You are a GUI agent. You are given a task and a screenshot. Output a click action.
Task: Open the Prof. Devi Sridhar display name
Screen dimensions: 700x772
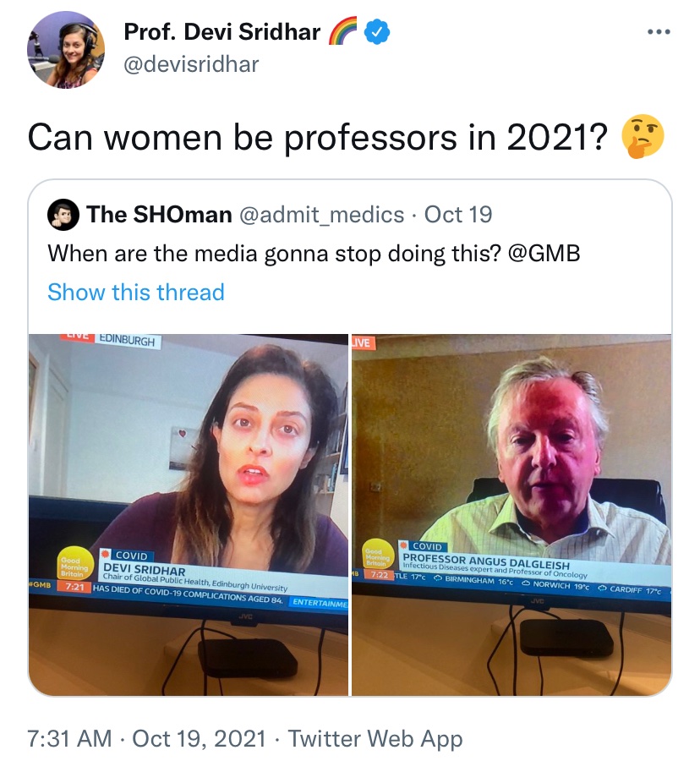click(222, 32)
